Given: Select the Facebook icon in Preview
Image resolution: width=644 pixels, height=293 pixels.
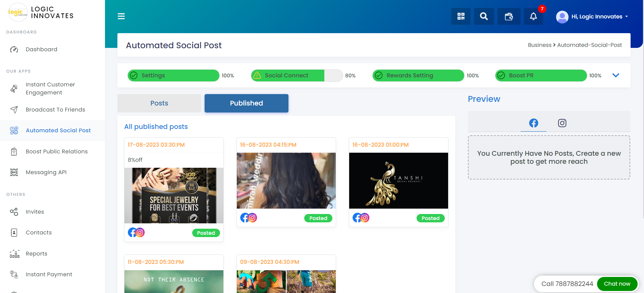Looking at the screenshot, I should point(534,123).
